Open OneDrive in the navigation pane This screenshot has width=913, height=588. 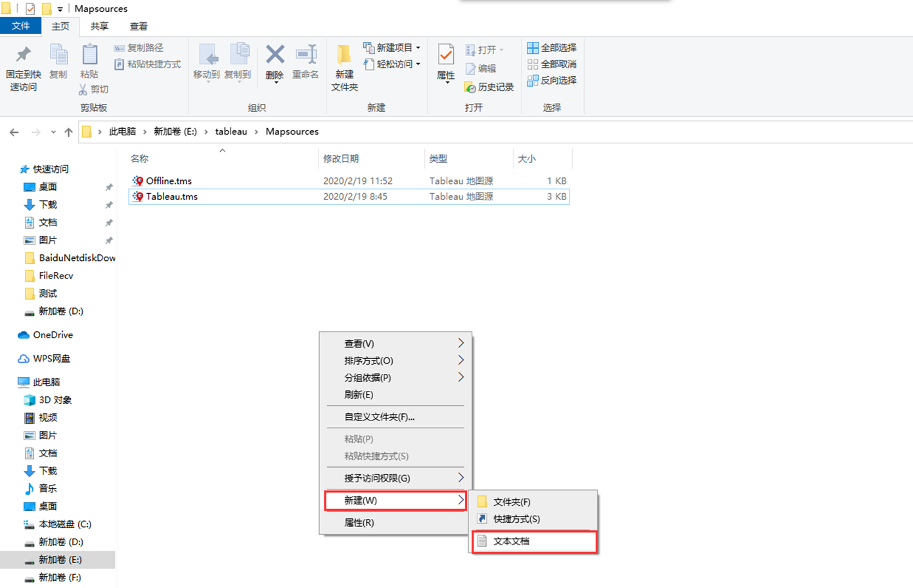coord(53,335)
